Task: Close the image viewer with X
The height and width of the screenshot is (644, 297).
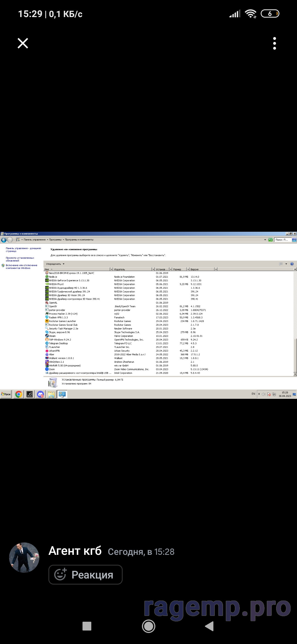Action: pyautogui.click(x=23, y=43)
